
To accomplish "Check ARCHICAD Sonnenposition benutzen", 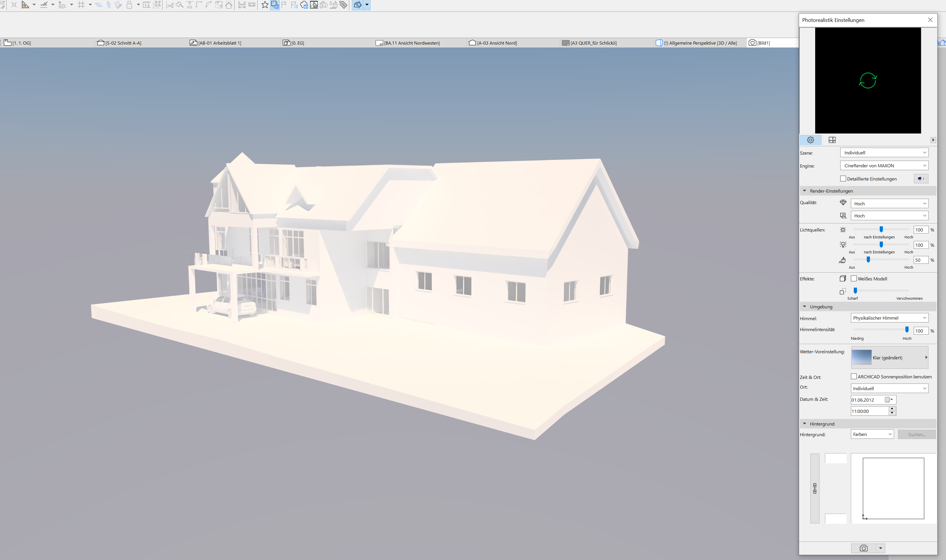I will tap(854, 377).
